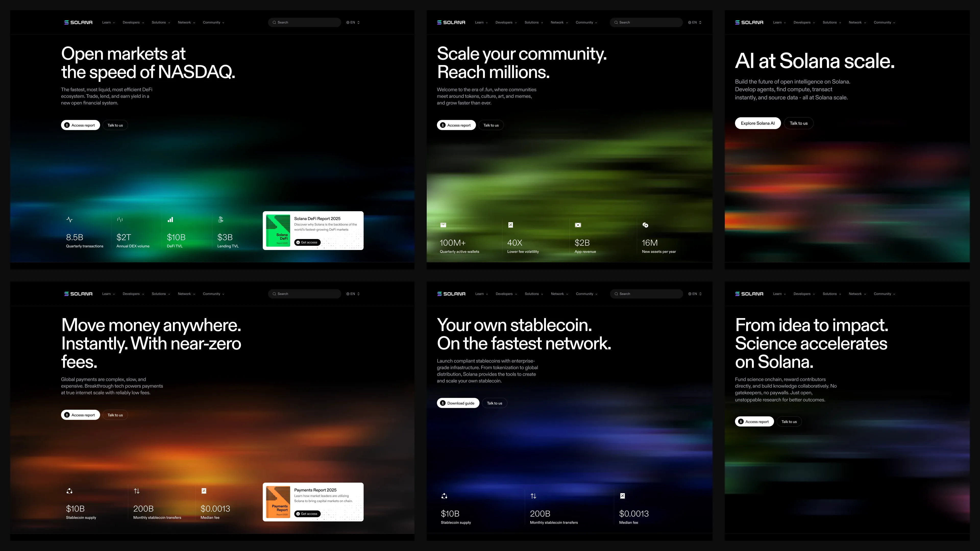Open Community dropdown on Your own stablecoin page
Image resolution: width=980 pixels, height=551 pixels.
pyautogui.click(x=587, y=294)
